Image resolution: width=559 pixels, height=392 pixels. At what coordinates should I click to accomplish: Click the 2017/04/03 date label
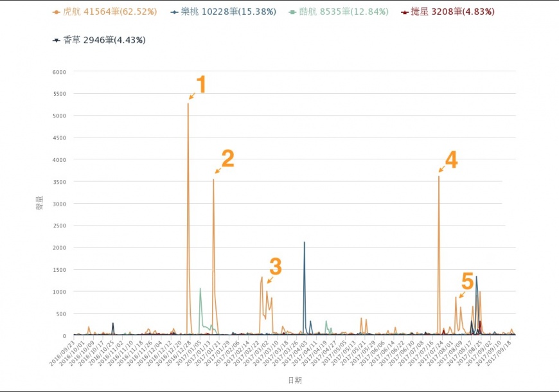coord(295,353)
